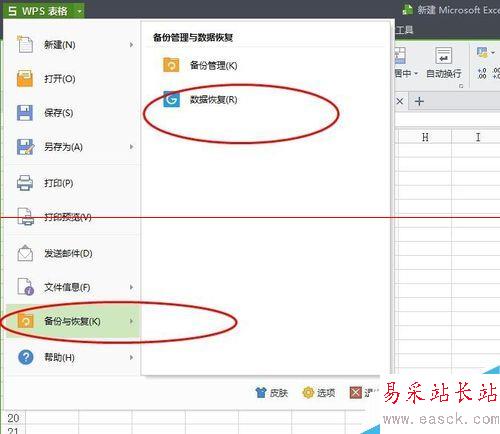
Task: Toggle the 自动换行 label button
Action: tap(444, 73)
